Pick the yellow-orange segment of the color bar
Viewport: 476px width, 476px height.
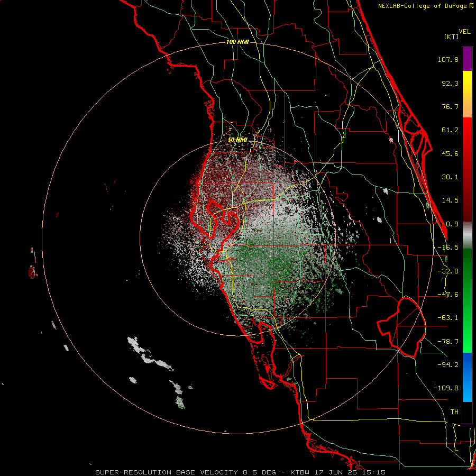tap(467, 94)
